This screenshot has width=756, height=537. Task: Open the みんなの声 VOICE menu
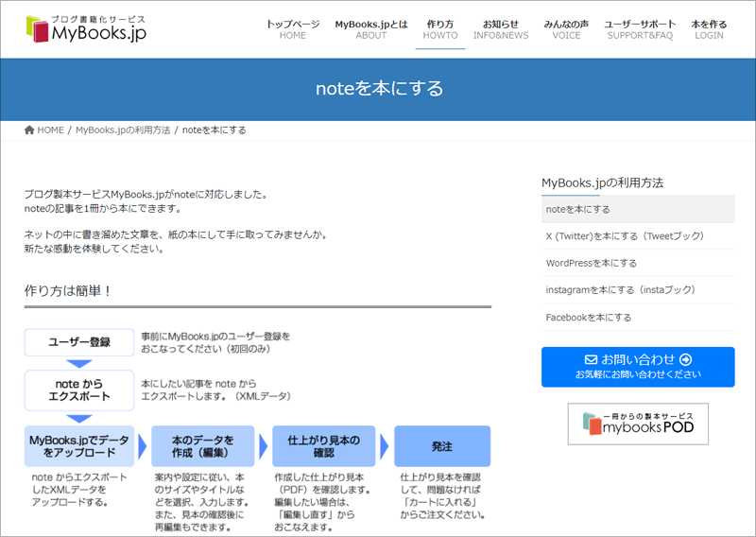pyautogui.click(x=566, y=29)
